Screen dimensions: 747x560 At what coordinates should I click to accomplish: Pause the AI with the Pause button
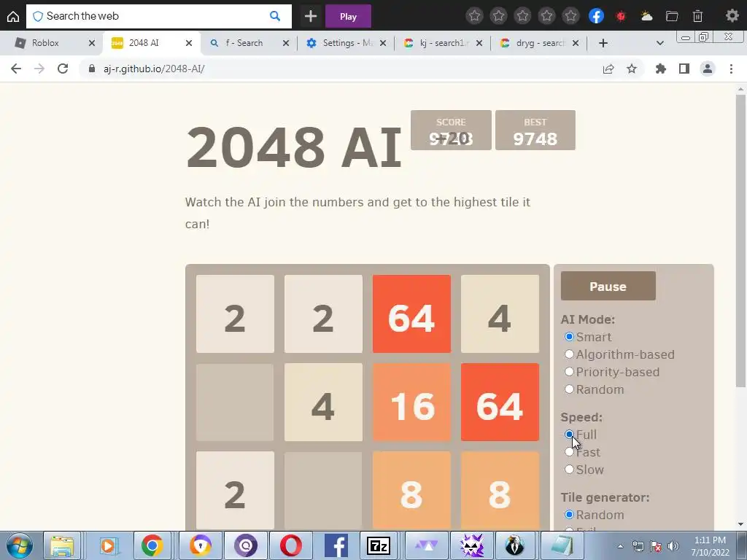[x=608, y=286]
